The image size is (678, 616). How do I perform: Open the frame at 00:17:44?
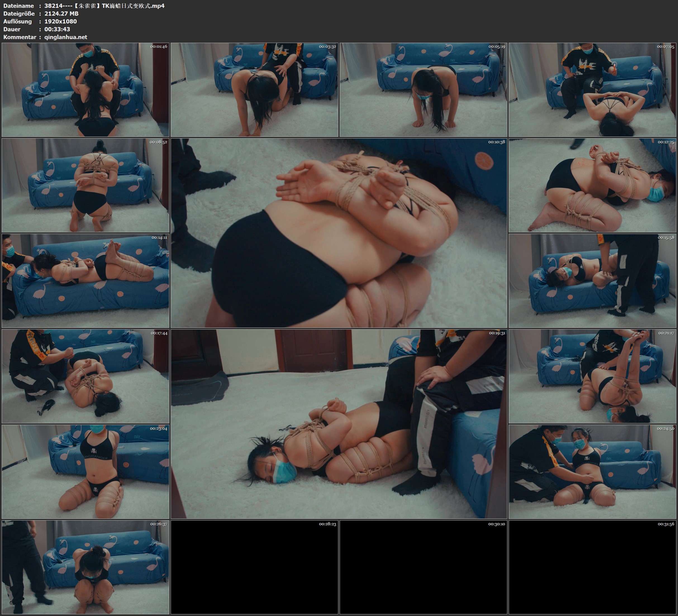tap(85, 376)
